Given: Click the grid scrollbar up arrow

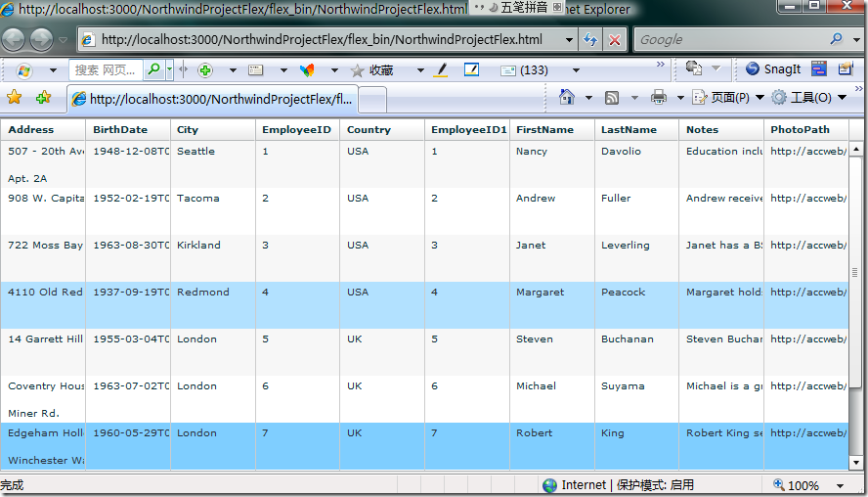Looking at the screenshot, I should [x=856, y=149].
